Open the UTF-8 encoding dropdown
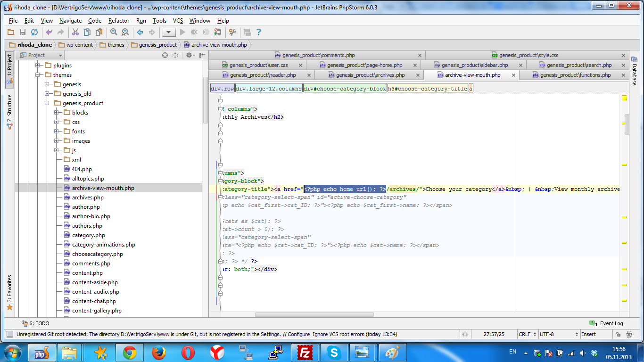The width and height of the screenshot is (644, 362). tap(558, 334)
